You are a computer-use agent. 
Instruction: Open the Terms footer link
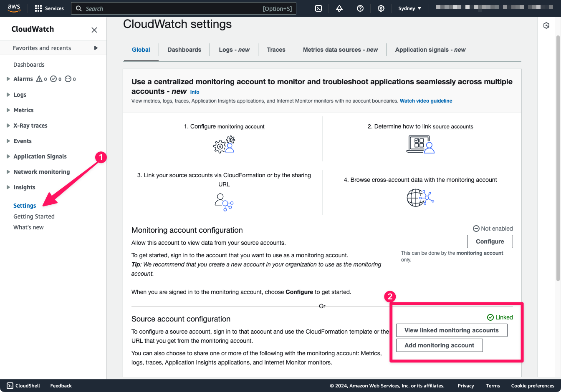493,386
